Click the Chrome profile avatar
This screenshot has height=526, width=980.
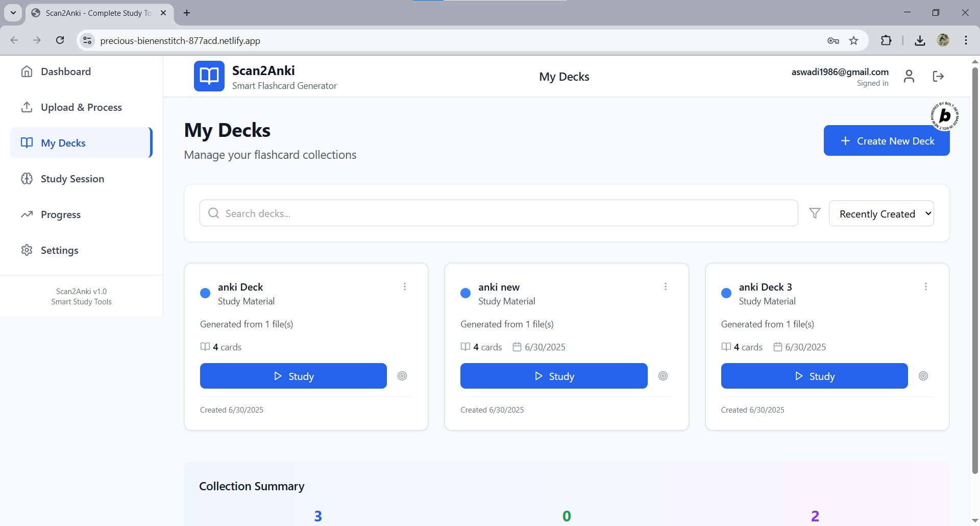[943, 40]
